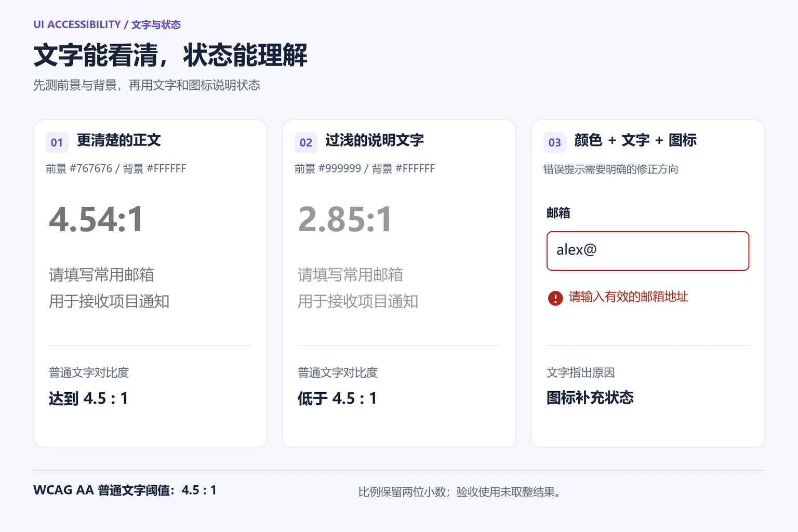Click the 邮箱 field label
This screenshot has width=798, height=532.
point(558,213)
